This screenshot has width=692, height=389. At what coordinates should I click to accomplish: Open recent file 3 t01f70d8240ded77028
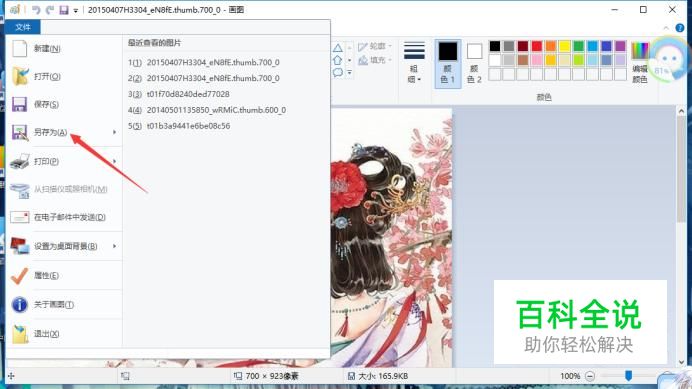click(179, 94)
